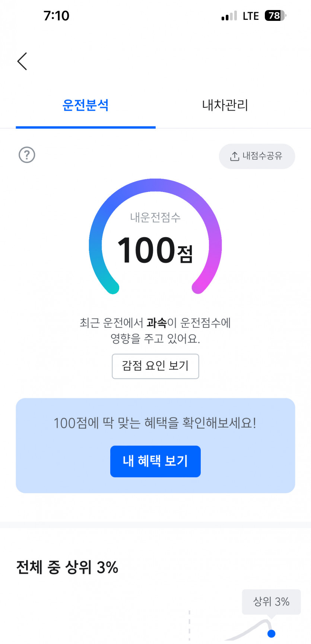311x644 pixels.
Task: Tap the bold 과속 keyword
Action: pyautogui.click(x=156, y=323)
